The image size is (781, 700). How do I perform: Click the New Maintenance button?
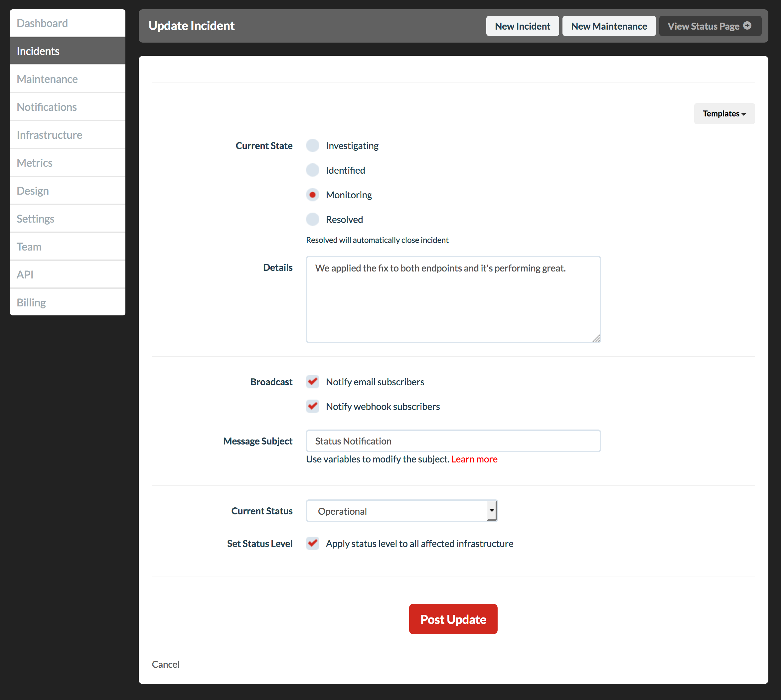click(609, 26)
